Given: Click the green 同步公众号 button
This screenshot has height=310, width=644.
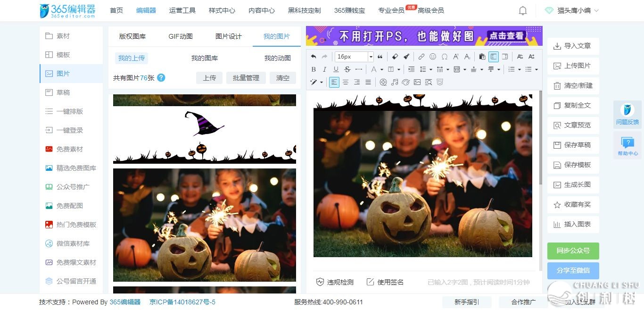Looking at the screenshot, I should 573,251.
